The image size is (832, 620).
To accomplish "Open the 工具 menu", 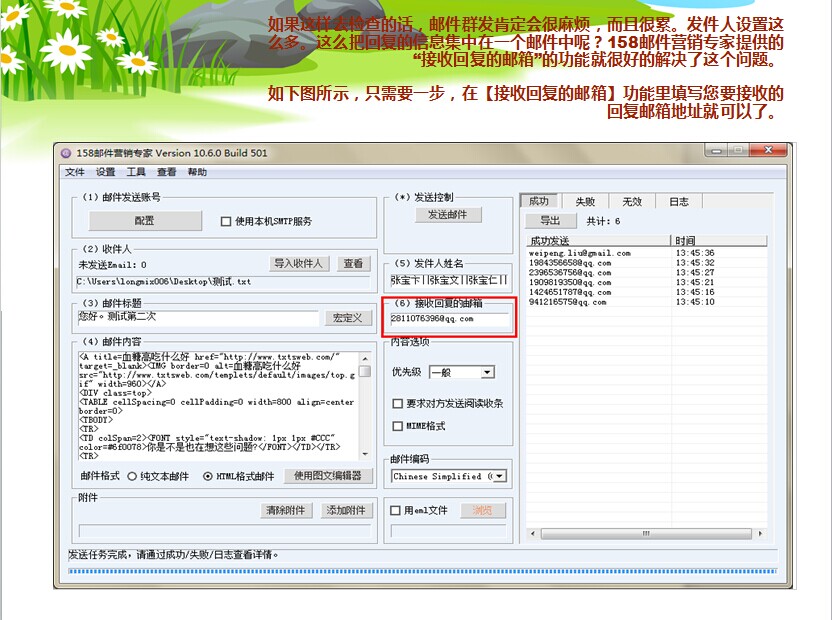I will coord(136,172).
